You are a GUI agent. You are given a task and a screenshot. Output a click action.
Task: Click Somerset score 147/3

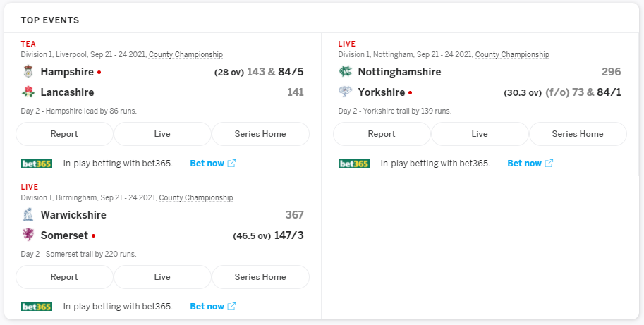288,235
